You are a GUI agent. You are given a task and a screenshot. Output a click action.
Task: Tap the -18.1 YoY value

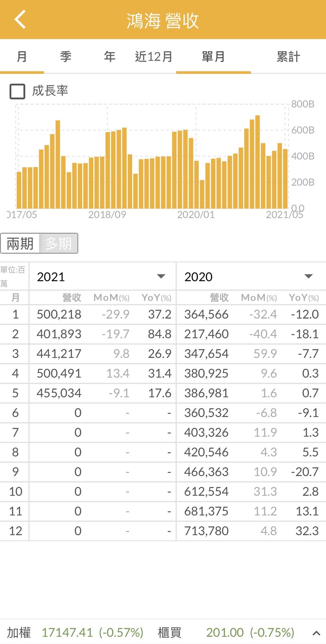[306, 334]
